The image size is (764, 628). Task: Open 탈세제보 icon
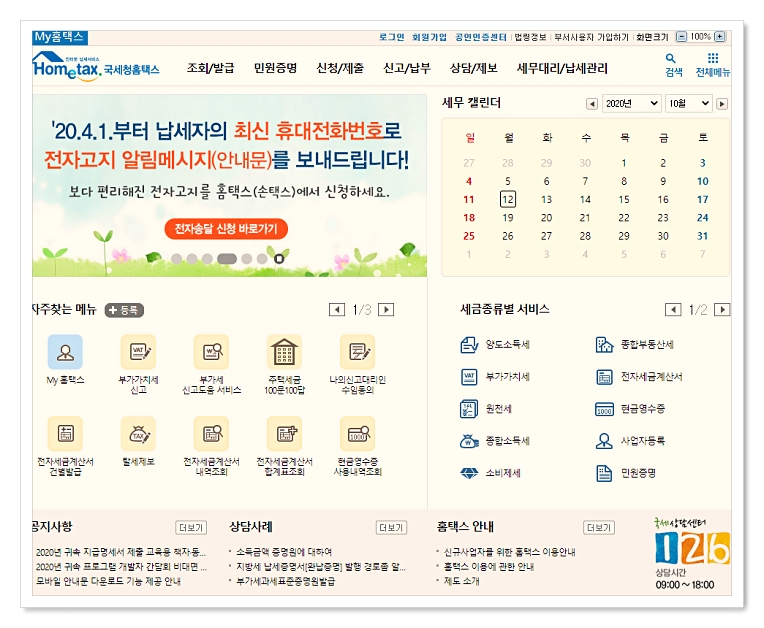[138, 434]
